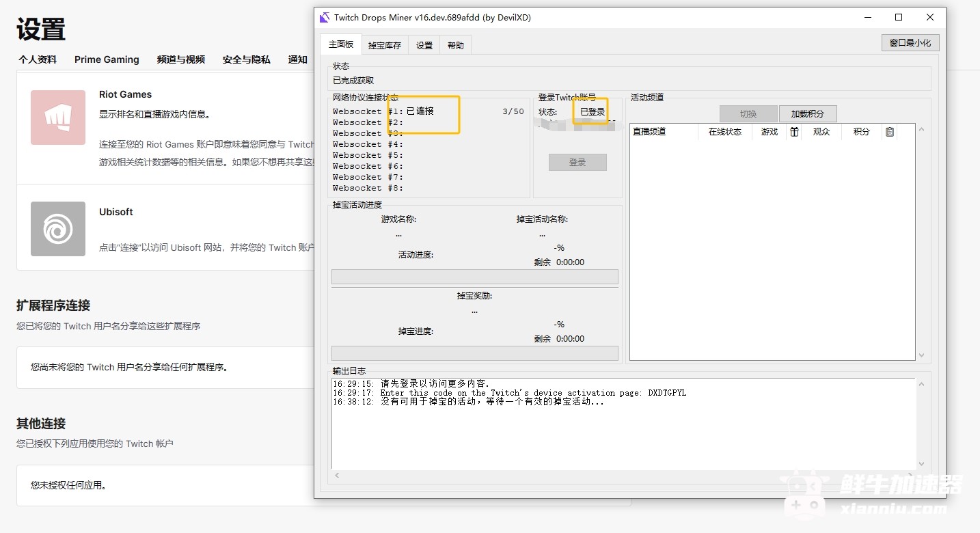980x533 pixels.
Task: Click the Twitch Drops Miner title bar icon
Action: 325,18
